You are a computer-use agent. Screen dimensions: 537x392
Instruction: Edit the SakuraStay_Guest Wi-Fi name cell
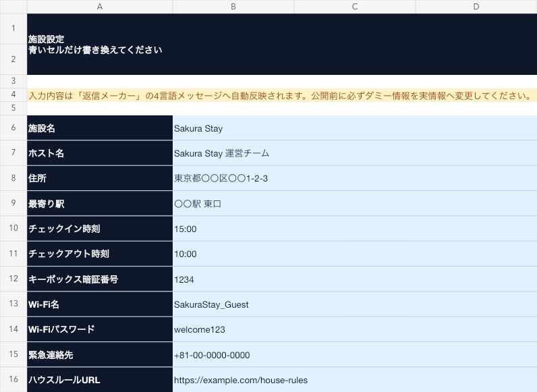[355, 304]
